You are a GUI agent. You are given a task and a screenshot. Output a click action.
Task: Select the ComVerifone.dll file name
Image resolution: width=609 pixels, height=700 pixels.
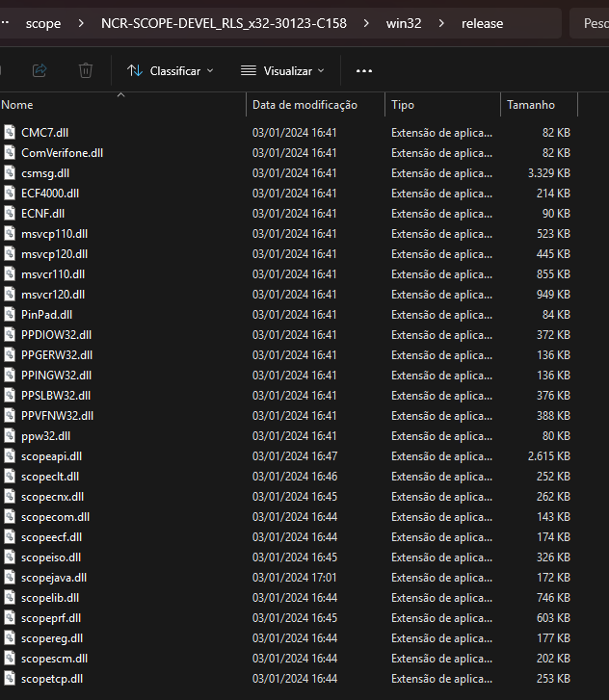[62, 153]
